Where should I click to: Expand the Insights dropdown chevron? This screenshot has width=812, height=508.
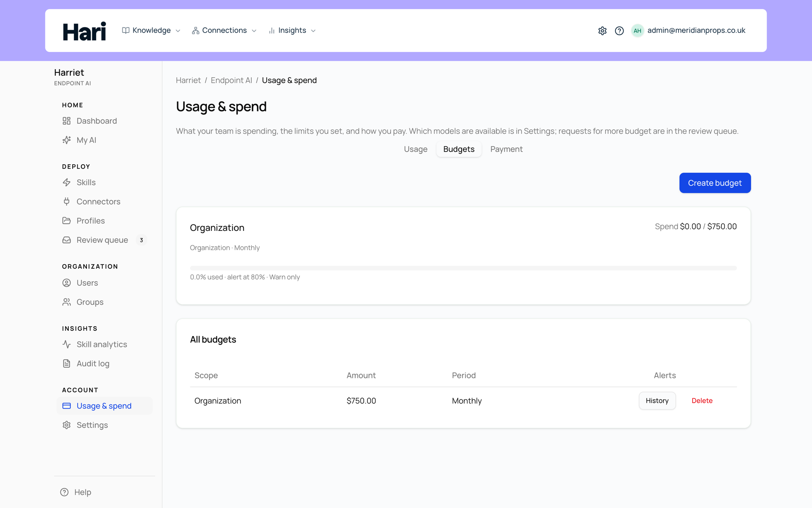[313, 31]
